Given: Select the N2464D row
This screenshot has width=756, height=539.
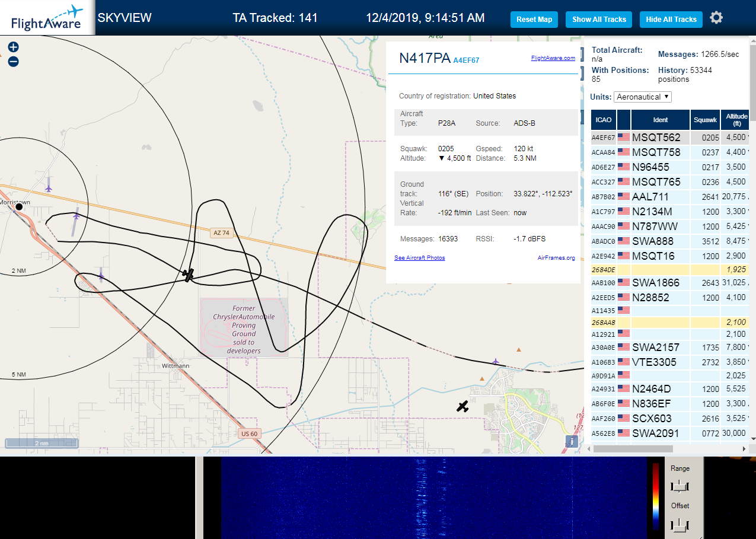Looking at the screenshot, I should click(670, 389).
